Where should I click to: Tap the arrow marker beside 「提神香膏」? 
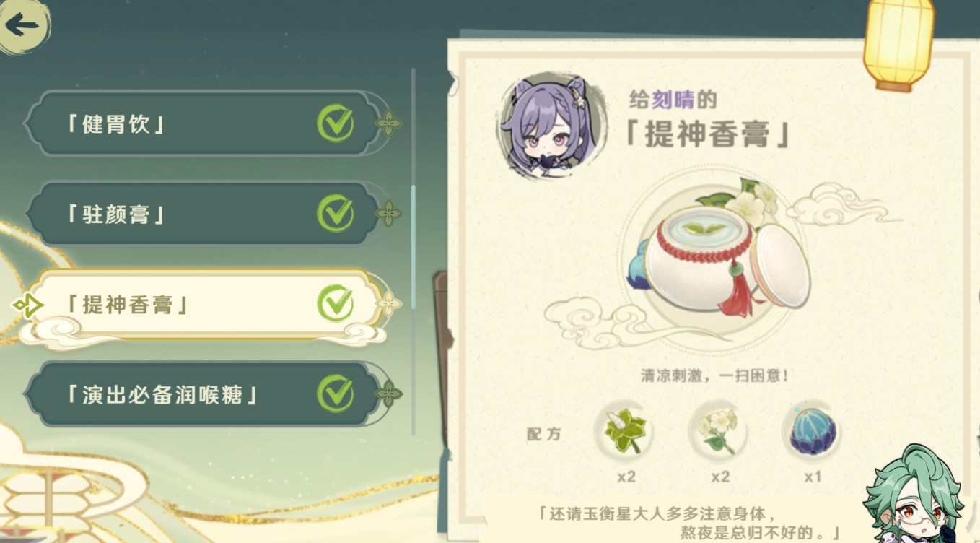[x=27, y=305]
